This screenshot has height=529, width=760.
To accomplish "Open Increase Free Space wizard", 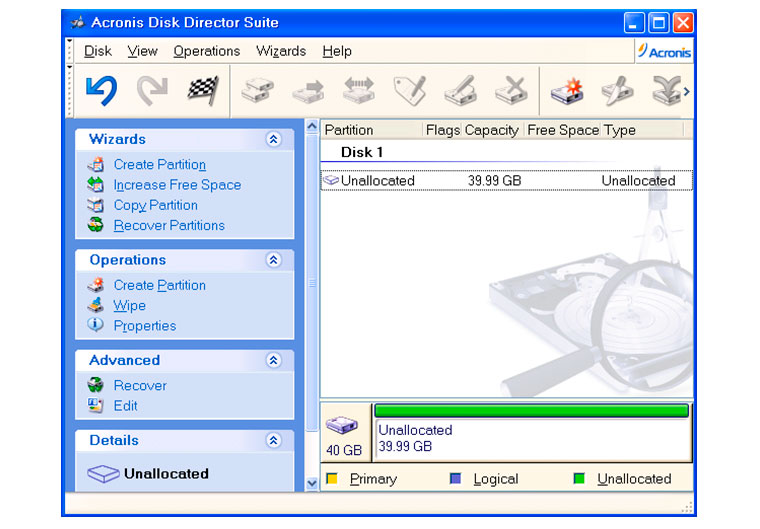I will click(177, 185).
